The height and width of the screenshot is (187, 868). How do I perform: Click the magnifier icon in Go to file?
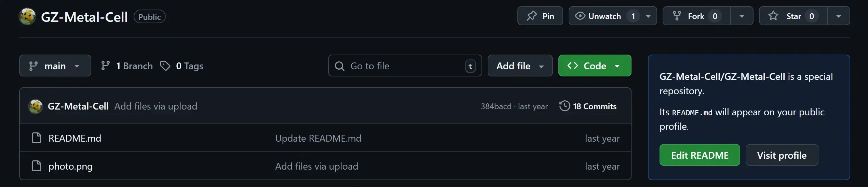(340, 66)
